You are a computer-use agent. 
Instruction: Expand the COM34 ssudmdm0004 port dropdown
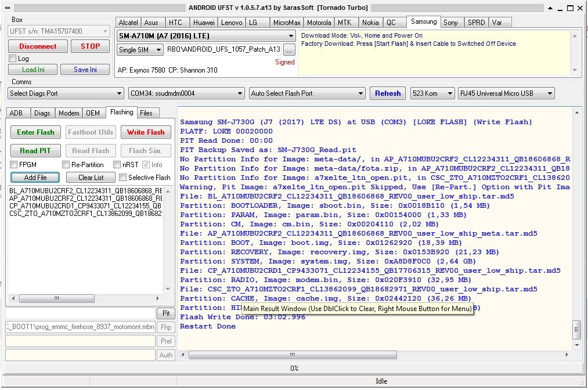[186, 93]
